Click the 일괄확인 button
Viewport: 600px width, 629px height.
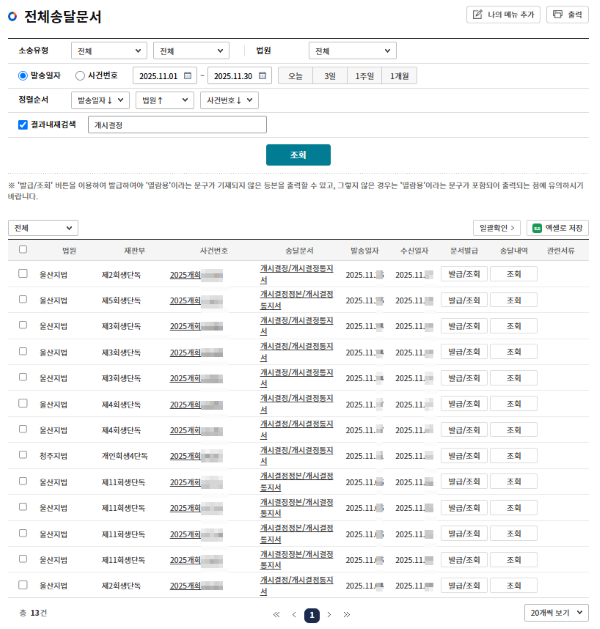(x=497, y=228)
